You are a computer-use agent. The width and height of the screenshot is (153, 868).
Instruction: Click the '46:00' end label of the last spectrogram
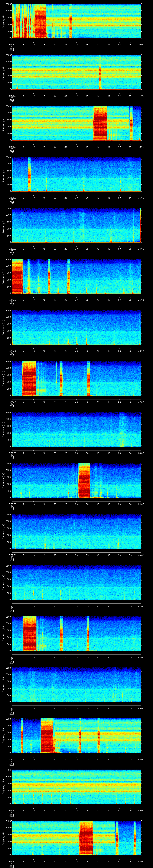coord(141,862)
